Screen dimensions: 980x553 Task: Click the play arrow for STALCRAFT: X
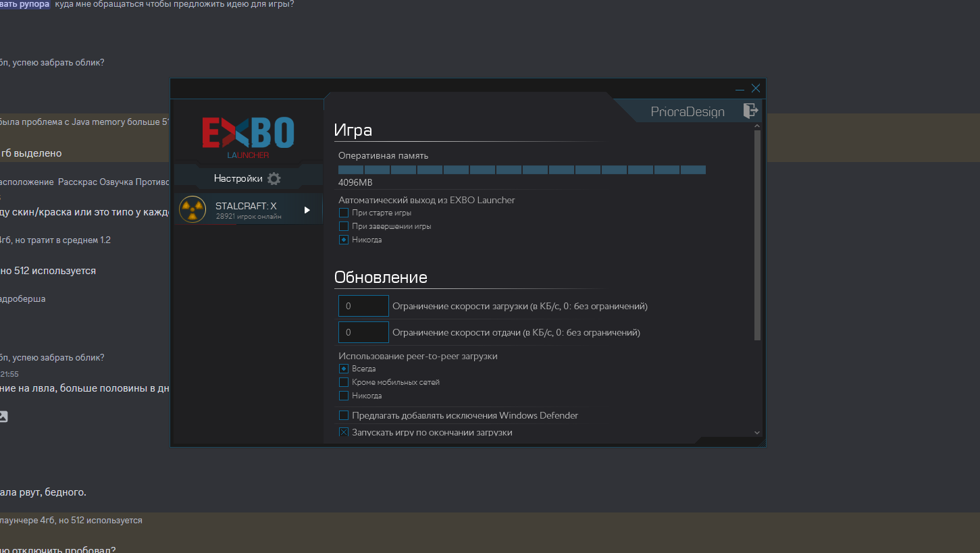pyautogui.click(x=307, y=210)
